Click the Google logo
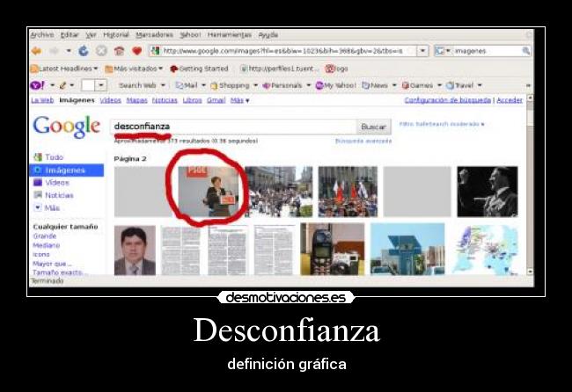The height and width of the screenshot is (392, 572). click(66, 127)
